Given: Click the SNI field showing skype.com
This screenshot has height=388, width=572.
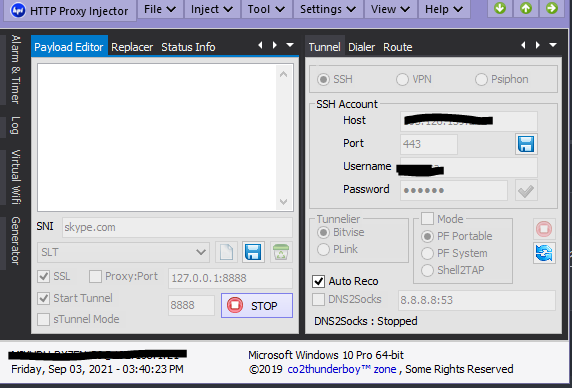Looking at the screenshot, I should 177,227.
